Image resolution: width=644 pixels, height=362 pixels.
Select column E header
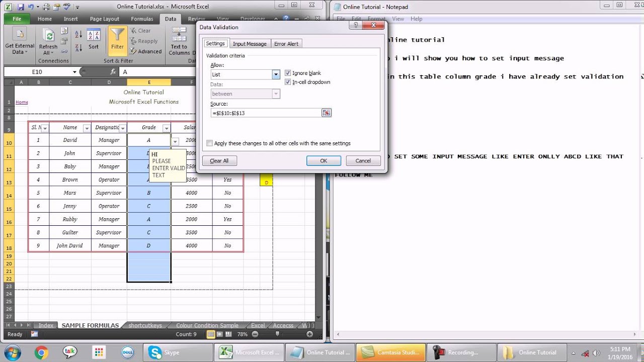[x=149, y=82]
